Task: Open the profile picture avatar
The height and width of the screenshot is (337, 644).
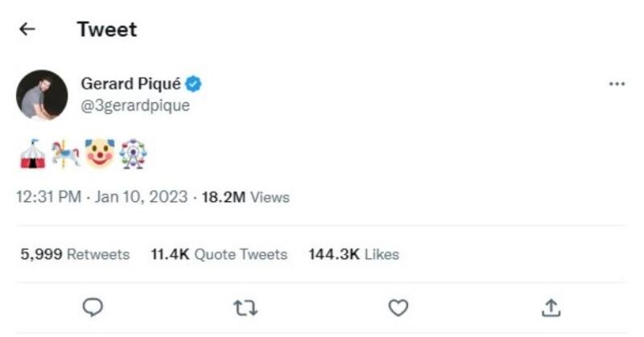Action: point(43,95)
